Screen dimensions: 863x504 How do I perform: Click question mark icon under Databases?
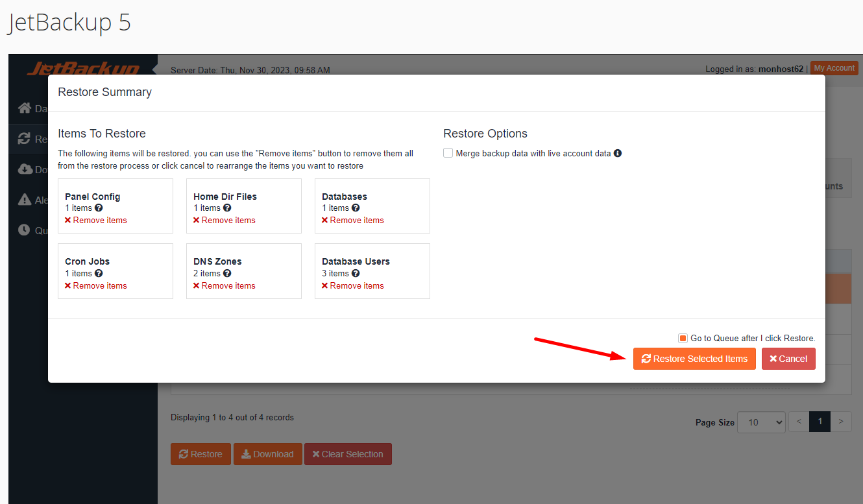pyautogui.click(x=356, y=208)
